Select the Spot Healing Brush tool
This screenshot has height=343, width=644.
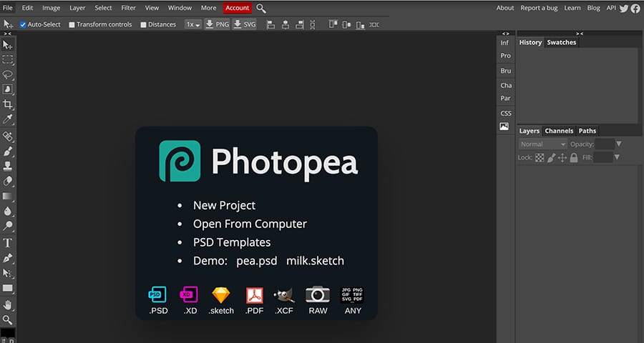click(x=7, y=136)
